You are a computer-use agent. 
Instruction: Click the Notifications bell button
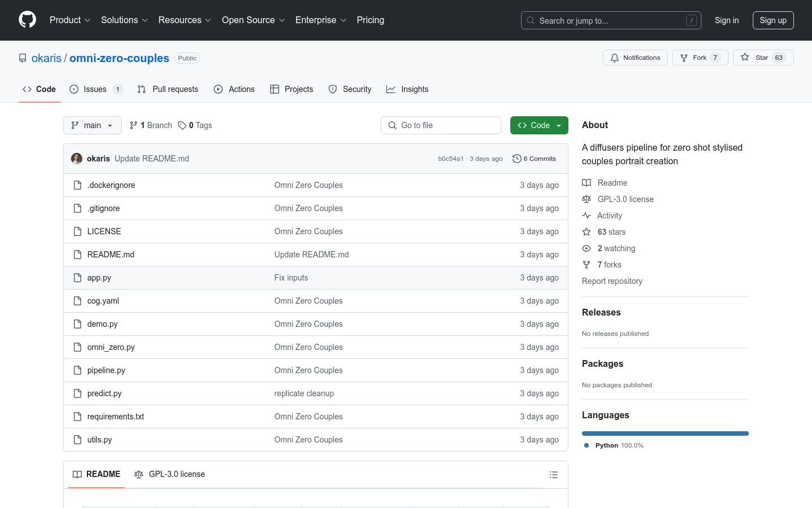(x=635, y=58)
